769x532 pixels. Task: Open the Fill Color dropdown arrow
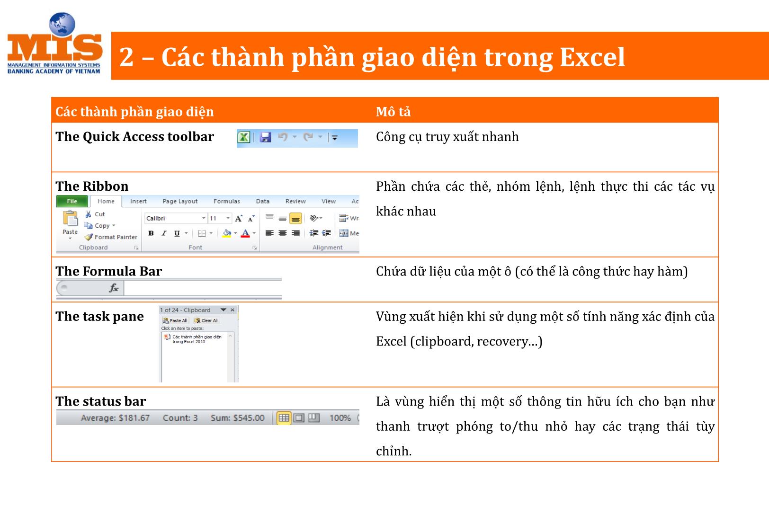point(235,233)
